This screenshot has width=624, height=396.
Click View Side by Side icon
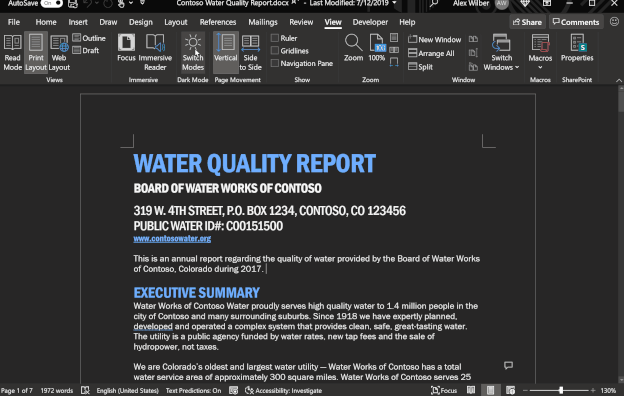473,39
